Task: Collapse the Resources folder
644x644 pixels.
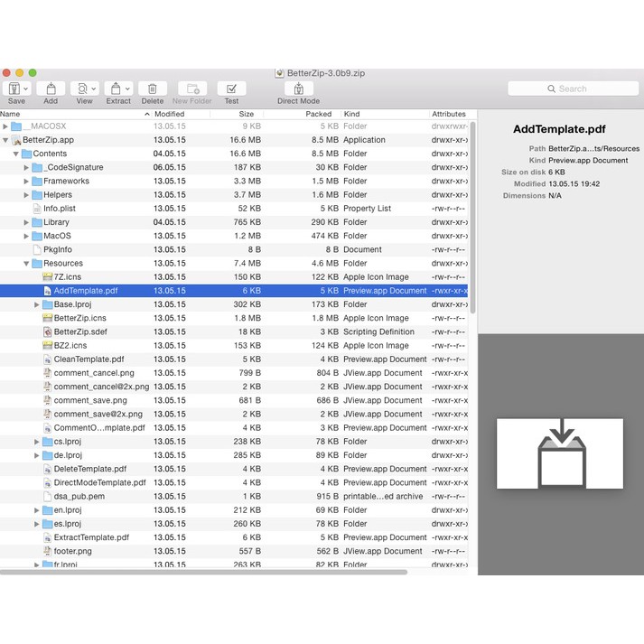Action: coord(26,264)
